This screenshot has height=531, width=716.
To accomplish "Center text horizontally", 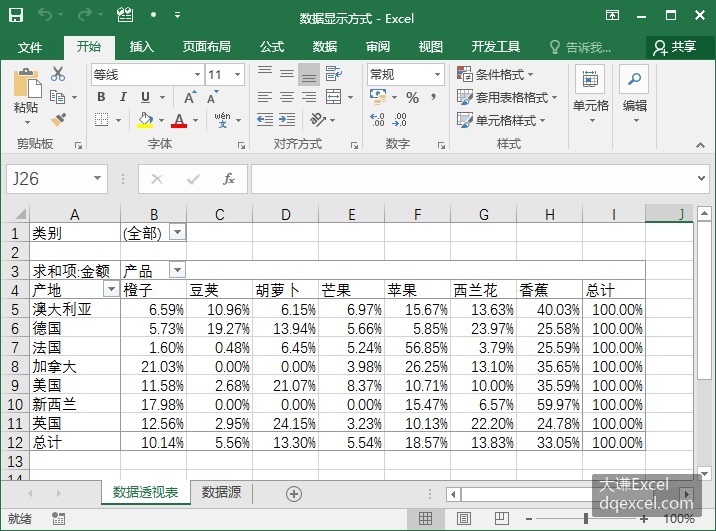I will [287, 97].
